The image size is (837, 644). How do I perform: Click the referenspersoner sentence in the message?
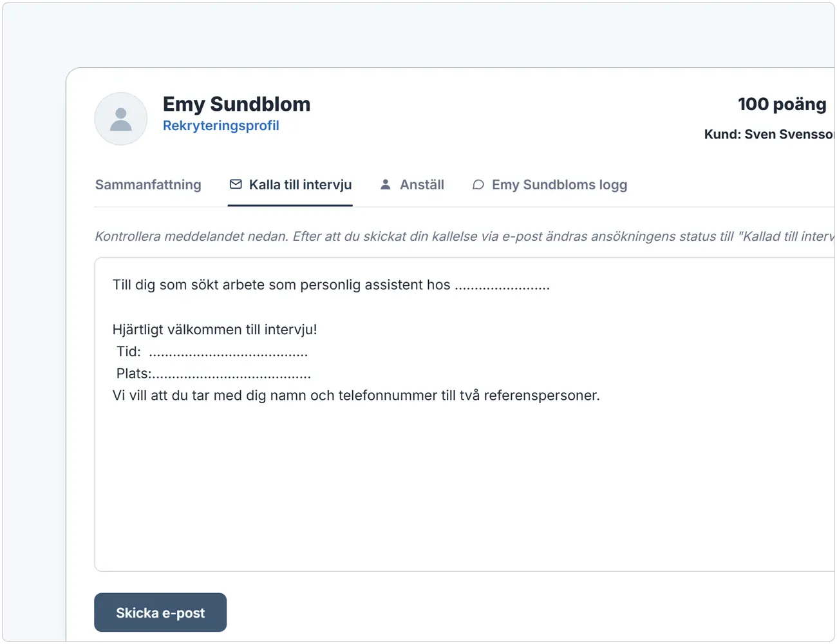[x=356, y=395]
